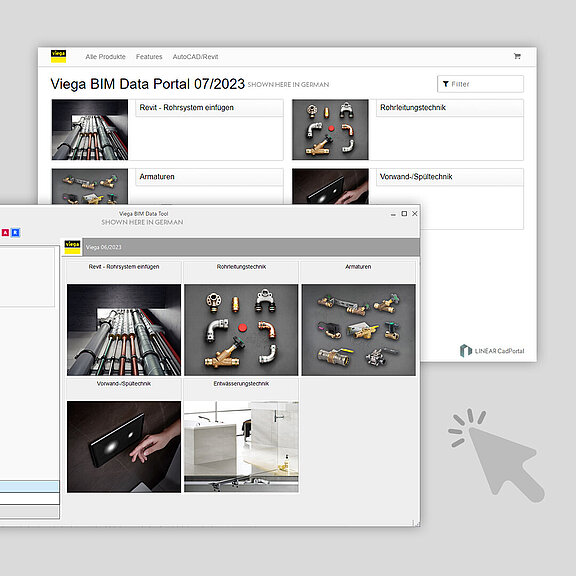Maximize the Viega BIM Data Tool window

(404, 213)
